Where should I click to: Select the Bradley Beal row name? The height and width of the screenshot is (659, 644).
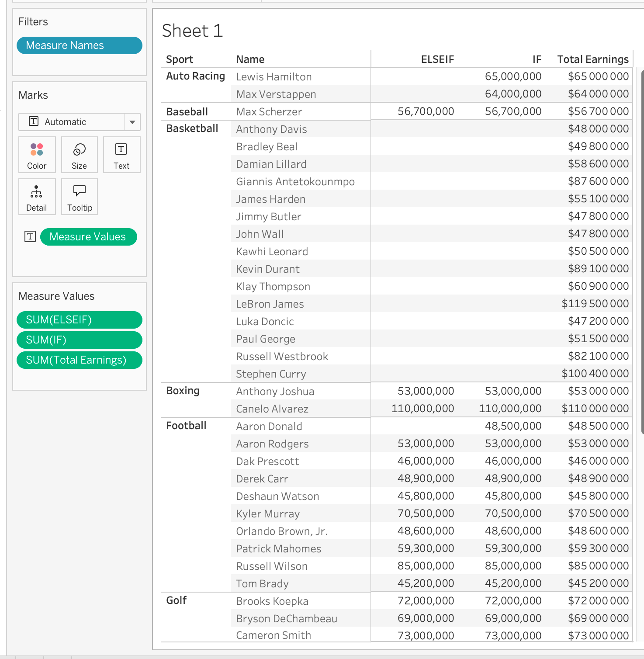coord(267,147)
